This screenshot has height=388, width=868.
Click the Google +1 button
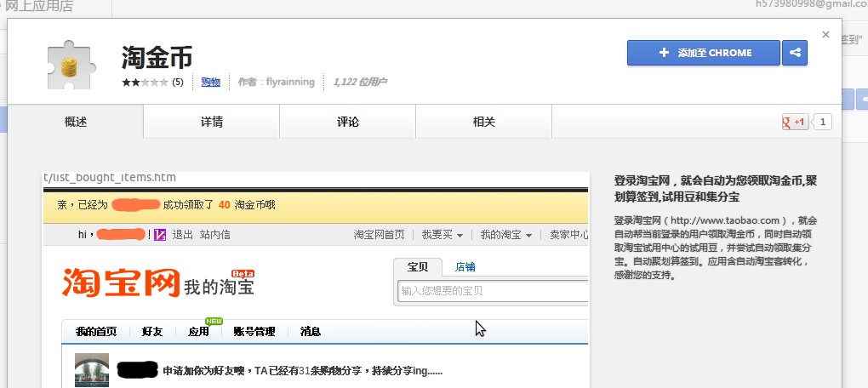click(794, 122)
